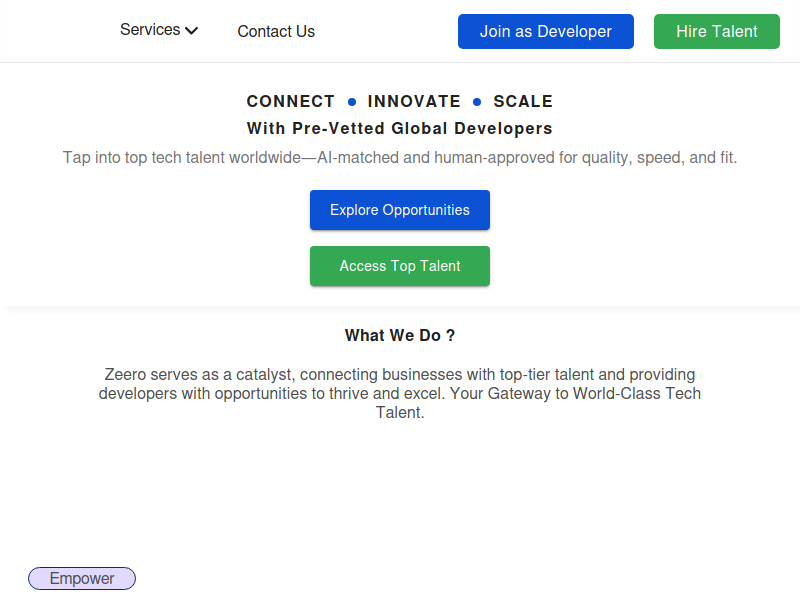Expand the Services dropdown chevron

tap(192, 31)
